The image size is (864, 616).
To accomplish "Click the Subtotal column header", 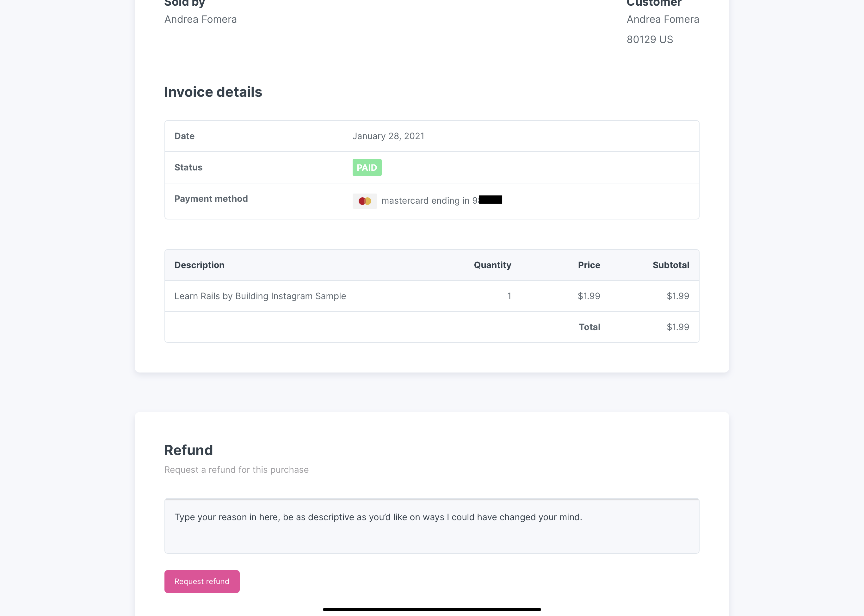I will pyautogui.click(x=670, y=265).
